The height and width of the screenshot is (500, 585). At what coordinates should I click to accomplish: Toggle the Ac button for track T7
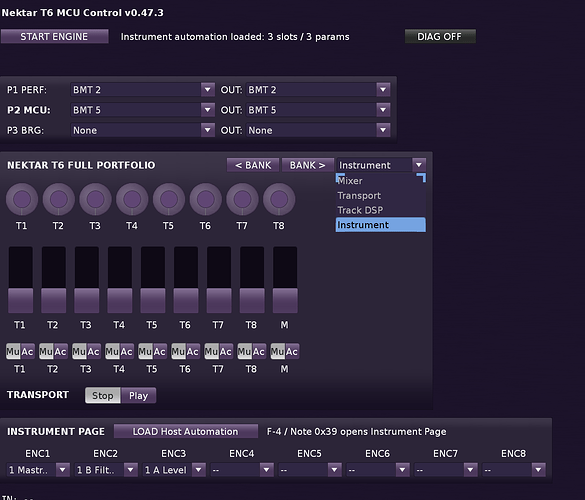226,351
